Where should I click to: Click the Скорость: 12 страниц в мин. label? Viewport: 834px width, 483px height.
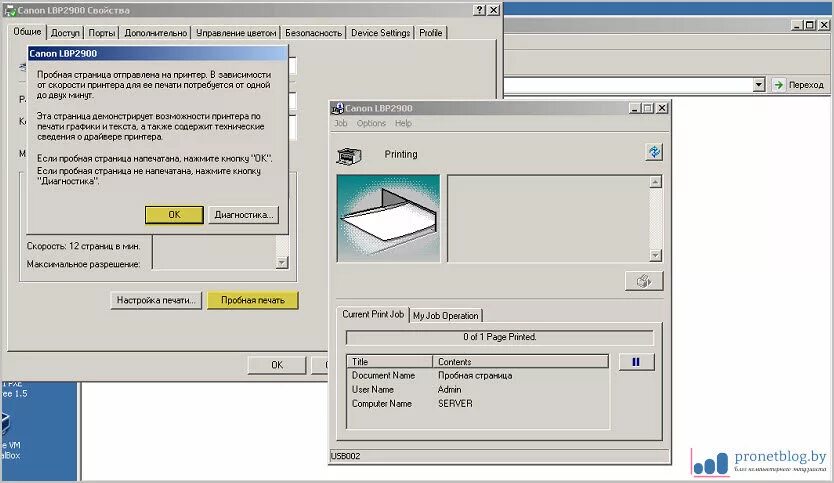point(84,246)
